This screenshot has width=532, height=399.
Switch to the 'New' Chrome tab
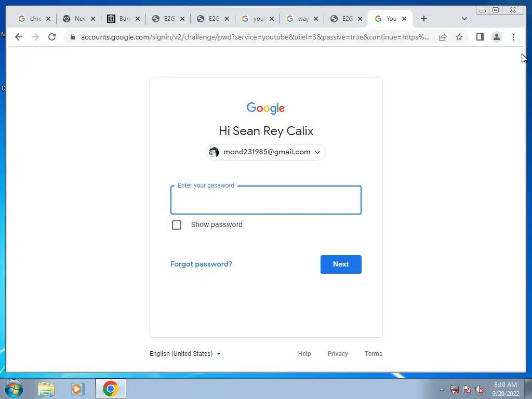pos(75,19)
